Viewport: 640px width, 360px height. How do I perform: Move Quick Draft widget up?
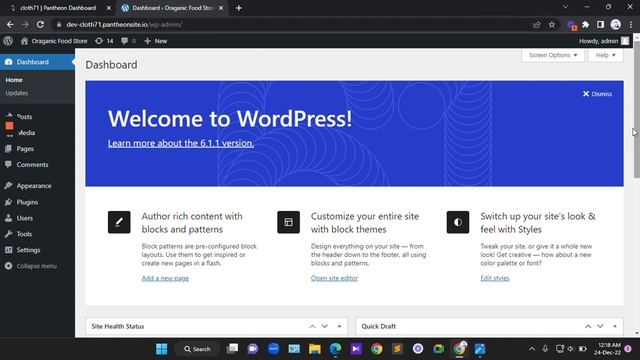tap(588, 326)
